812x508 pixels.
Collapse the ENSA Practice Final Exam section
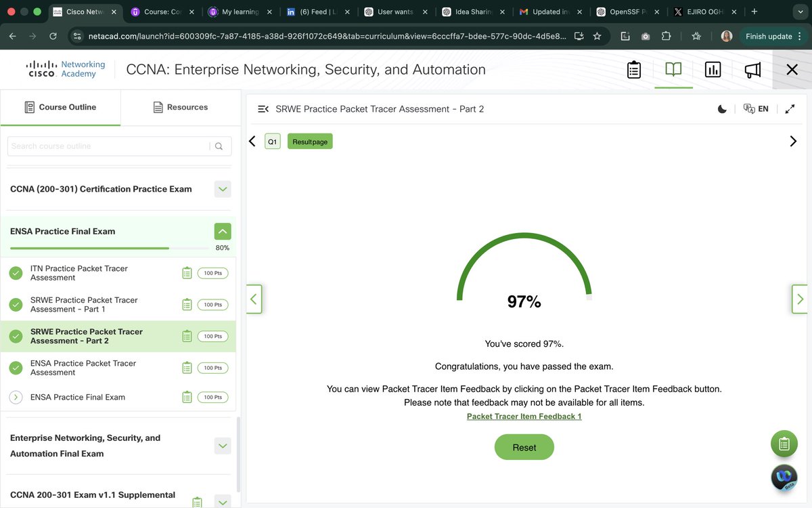point(223,232)
